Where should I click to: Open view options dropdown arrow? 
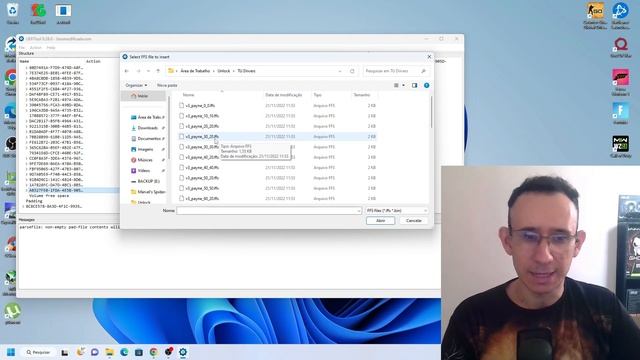404,85
